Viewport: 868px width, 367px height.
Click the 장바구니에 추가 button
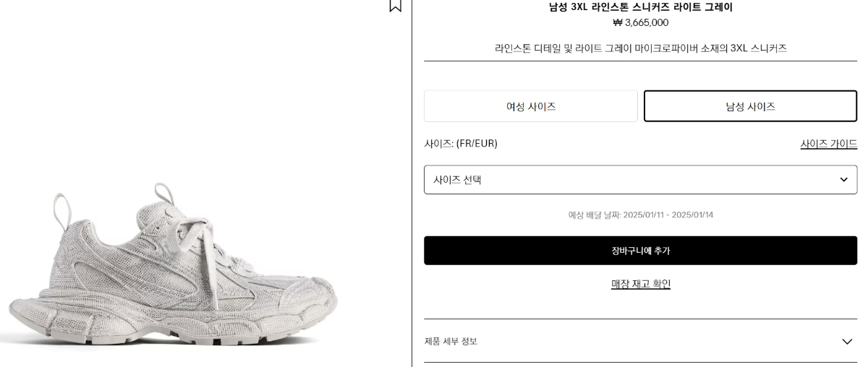[640, 251]
